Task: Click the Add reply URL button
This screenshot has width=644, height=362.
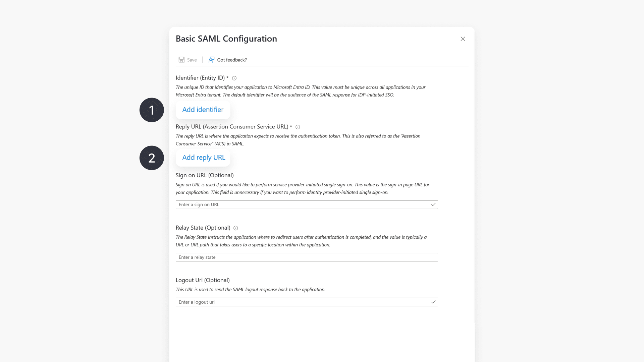Action: tap(203, 157)
